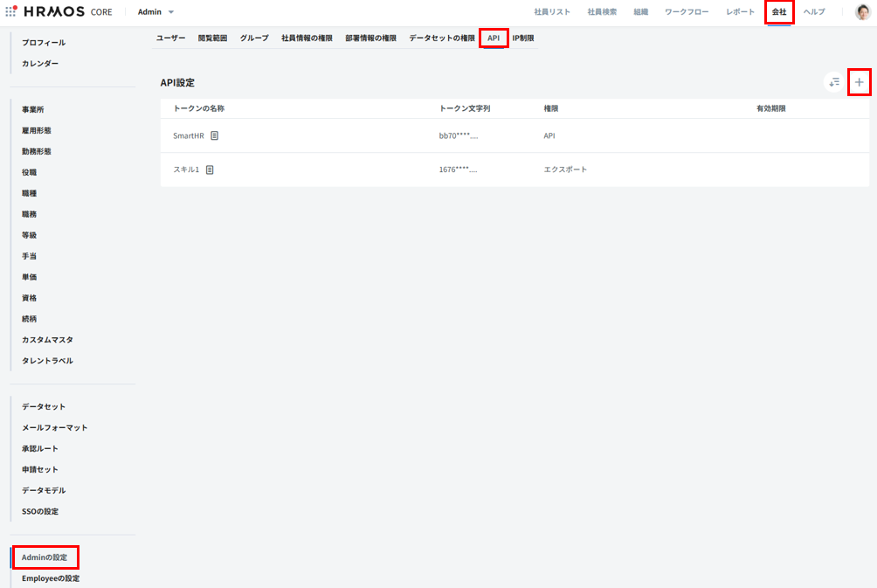Click the document icon next to SmartHR
Image resolution: width=877 pixels, height=588 pixels.
pos(214,135)
